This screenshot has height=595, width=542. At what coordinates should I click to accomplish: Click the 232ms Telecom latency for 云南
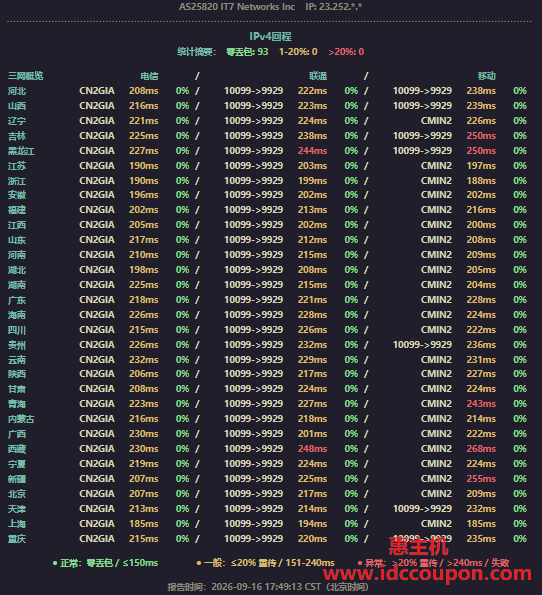(144, 360)
